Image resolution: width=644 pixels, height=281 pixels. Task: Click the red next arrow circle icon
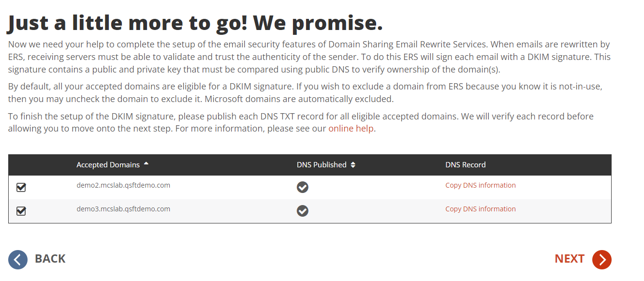(x=602, y=260)
